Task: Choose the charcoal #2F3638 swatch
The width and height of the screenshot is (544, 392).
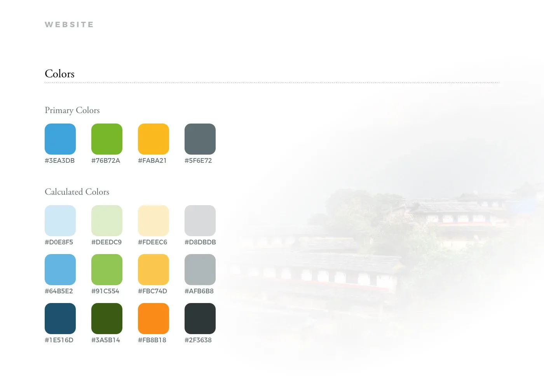Action: (200, 319)
